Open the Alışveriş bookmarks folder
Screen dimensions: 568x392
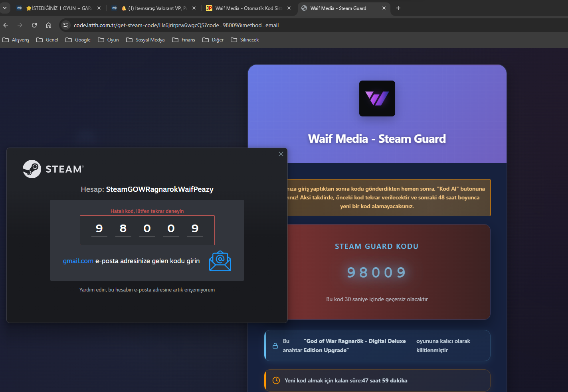(16, 40)
